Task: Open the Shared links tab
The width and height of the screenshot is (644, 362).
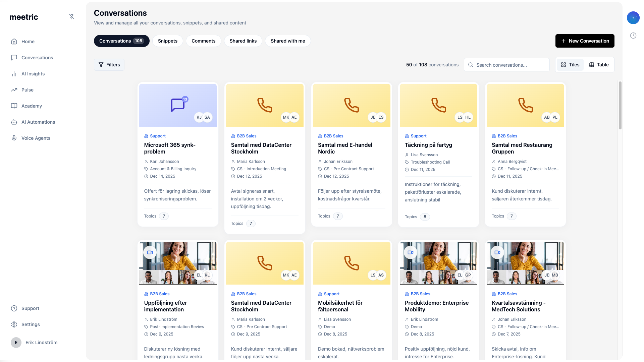Action: tap(243, 41)
